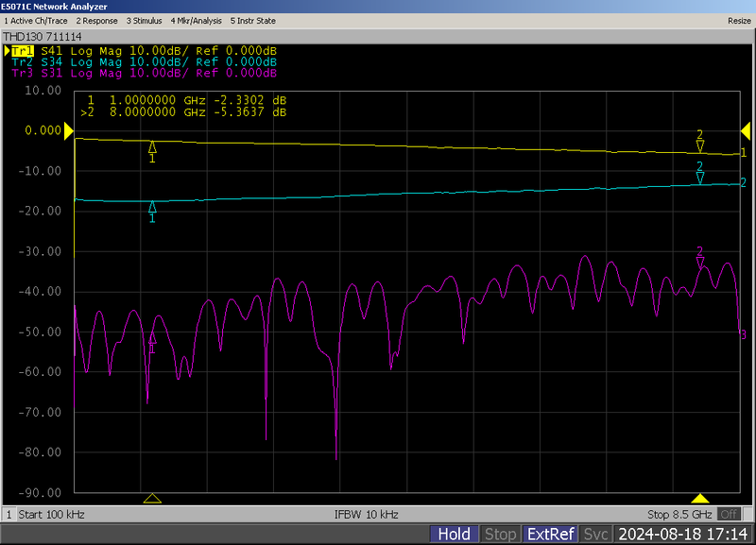The width and height of the screenshot is (756, 545).
Task: Expand the 4 Mkr/Analysis menu
Action: (196, 20)
